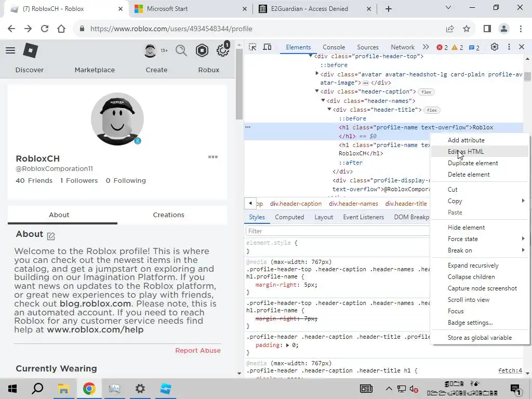Collapse the header-title div node
This screenshot has height=399, width=532.
click(x=329, y=109)
